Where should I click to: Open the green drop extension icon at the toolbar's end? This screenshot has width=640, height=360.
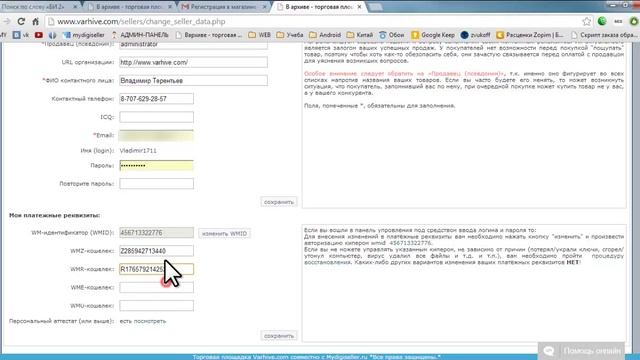pos(633,21)
